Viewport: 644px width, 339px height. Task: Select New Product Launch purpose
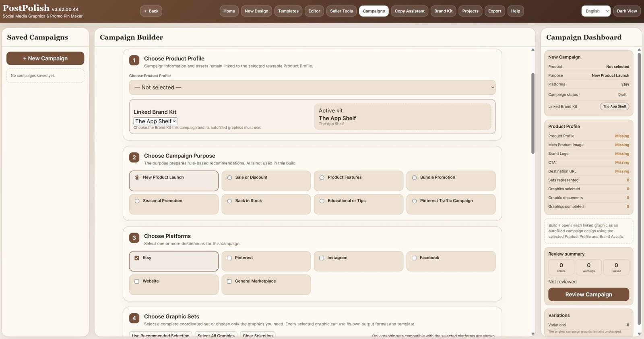pos(173,181)
